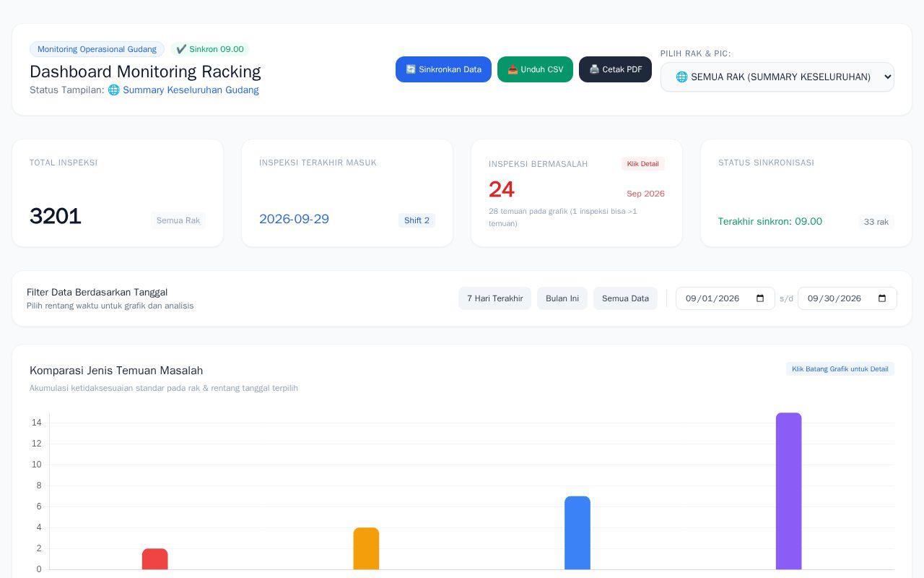924x578 pixels.
Task: Click the purple chart bar
Action: [789, 491]
